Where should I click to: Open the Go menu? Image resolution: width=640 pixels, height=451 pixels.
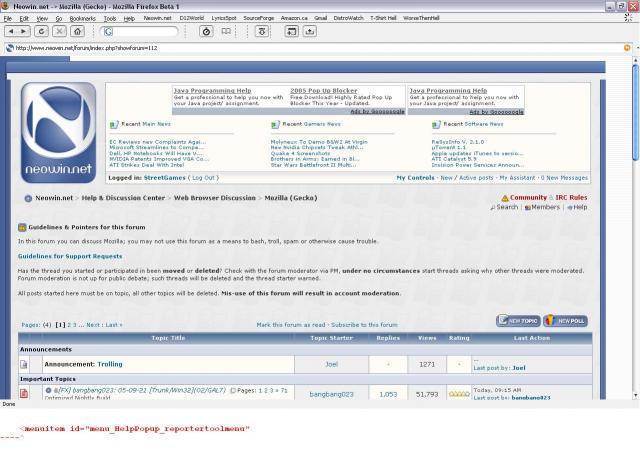tap(59, 18)
